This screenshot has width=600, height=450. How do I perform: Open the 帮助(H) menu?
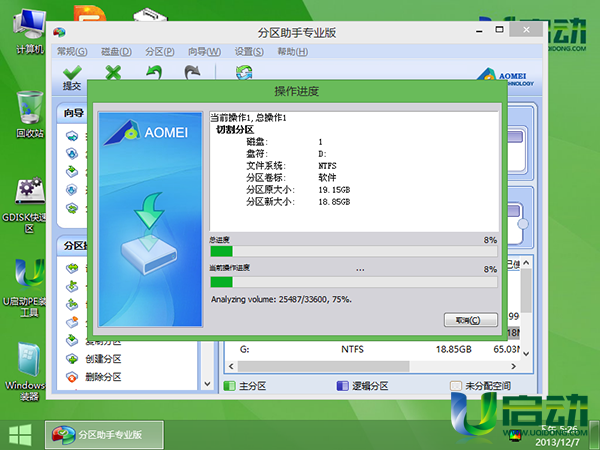(292, 51)
